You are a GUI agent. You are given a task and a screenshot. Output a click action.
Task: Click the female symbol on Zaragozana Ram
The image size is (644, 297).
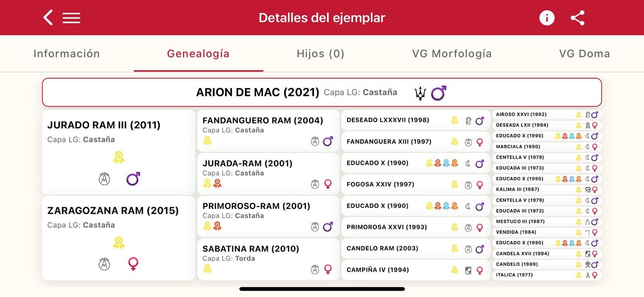[x=133, y=264]
